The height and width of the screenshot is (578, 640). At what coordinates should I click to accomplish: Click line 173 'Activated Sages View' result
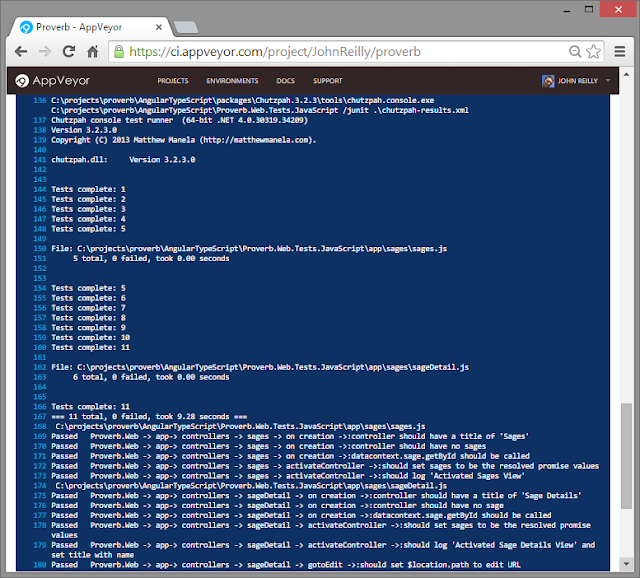pyautogui.click(x=288, y=476)
